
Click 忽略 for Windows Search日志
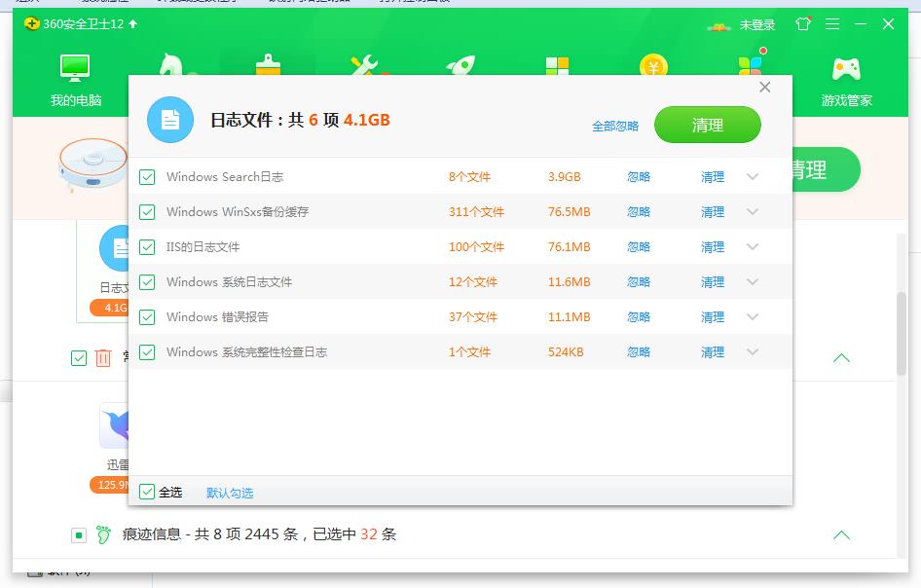pos(639,177)
